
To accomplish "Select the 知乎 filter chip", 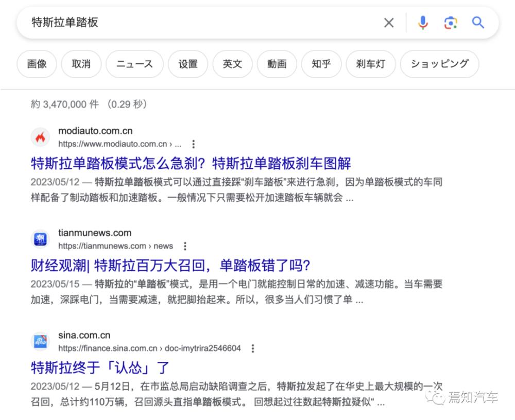I will pos(321,64).
